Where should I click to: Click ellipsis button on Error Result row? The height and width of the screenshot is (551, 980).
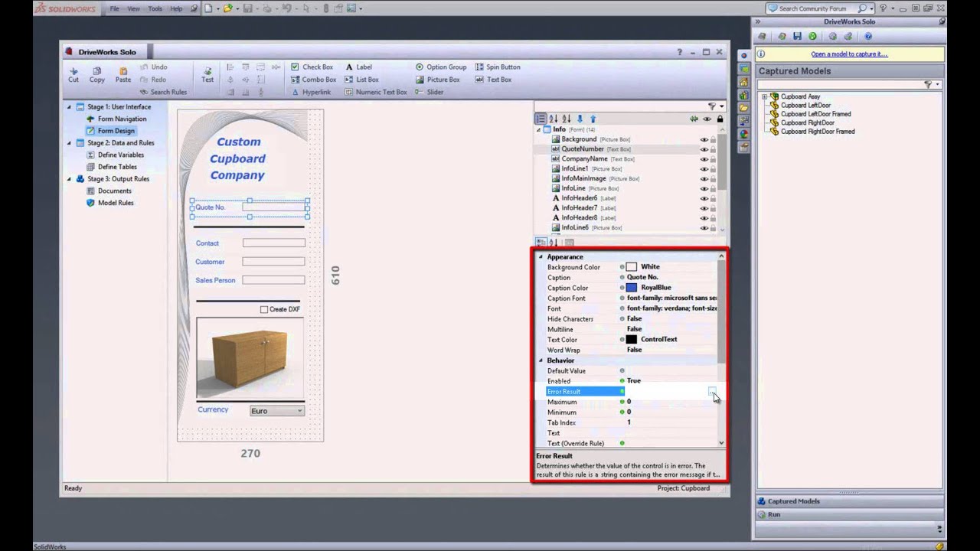712,392
